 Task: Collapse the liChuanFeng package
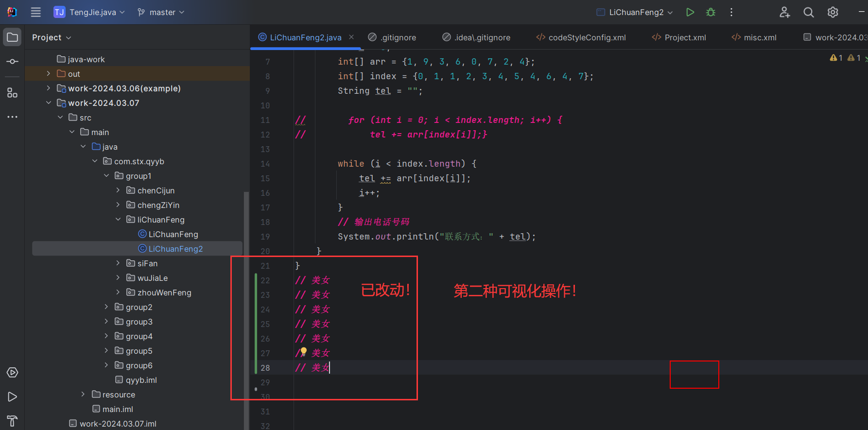coord(118,219)
